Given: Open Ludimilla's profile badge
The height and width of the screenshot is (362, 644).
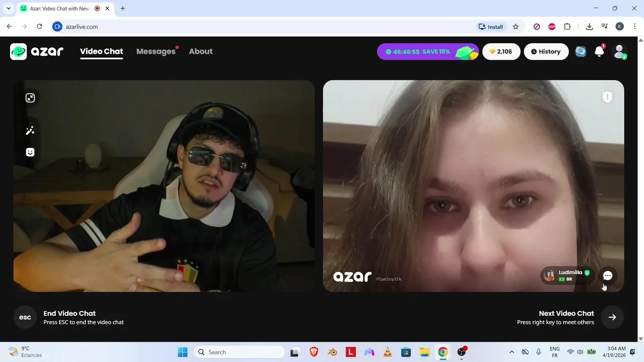Looking at the screenshot, I should [567, 276].
